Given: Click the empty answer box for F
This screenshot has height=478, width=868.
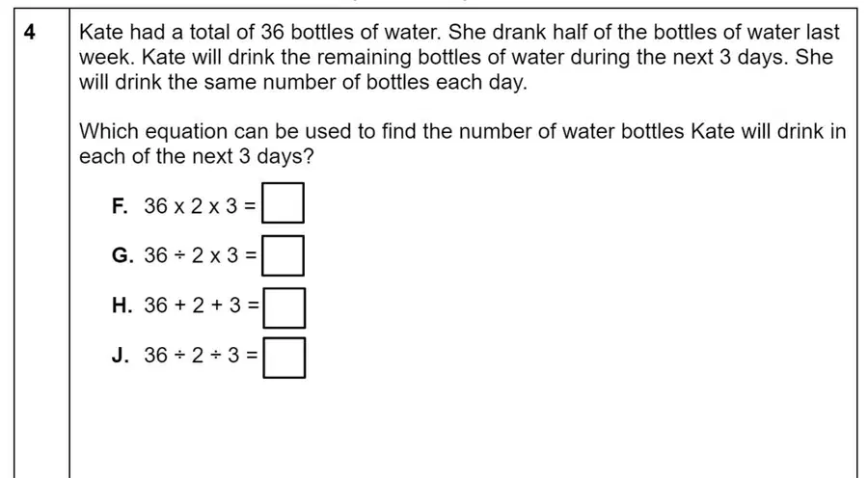Looking at the screenshot, I should pyautogui.click(x=283, y=203).
